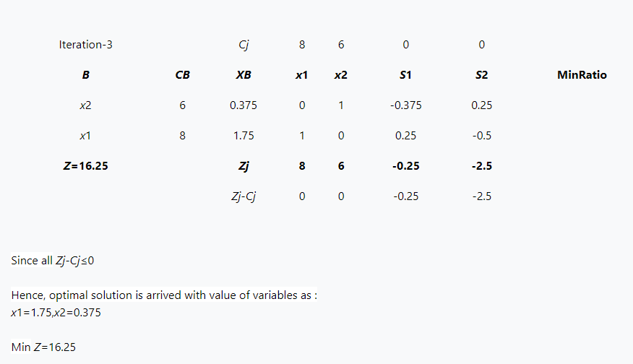Click the S2 value -0.5
This screenshot has height=364, width=633.
click(x=481, y=136)
